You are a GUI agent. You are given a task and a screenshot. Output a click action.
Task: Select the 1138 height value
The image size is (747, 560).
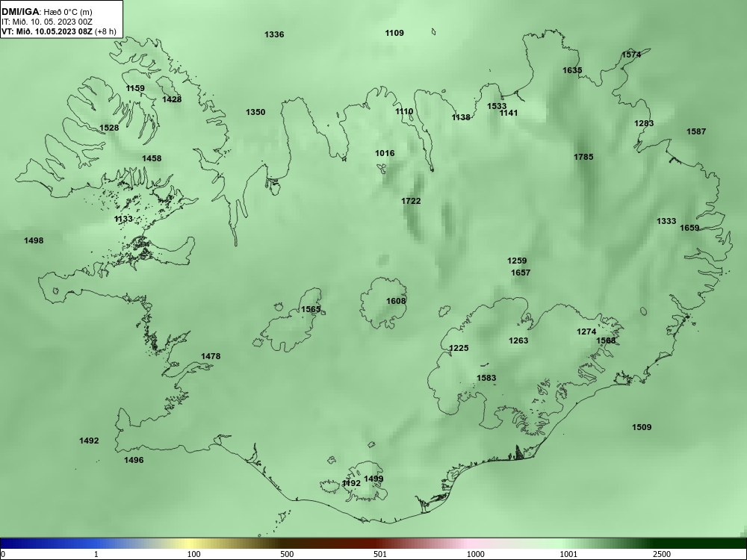click(461, 118)
